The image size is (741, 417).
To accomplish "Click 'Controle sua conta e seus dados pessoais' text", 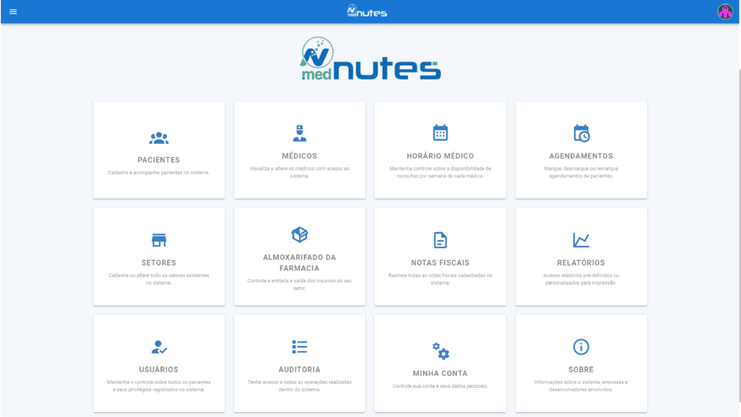I will tap(440, 386).
